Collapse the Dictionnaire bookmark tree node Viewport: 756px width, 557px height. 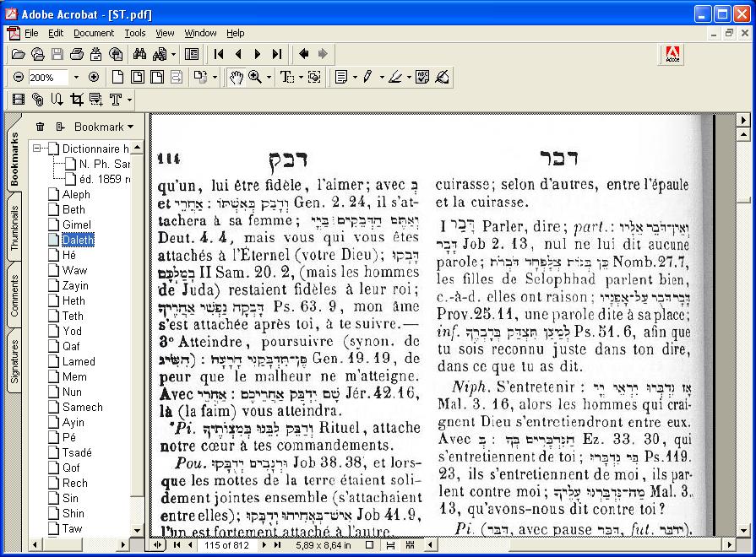tap(36, 149)
